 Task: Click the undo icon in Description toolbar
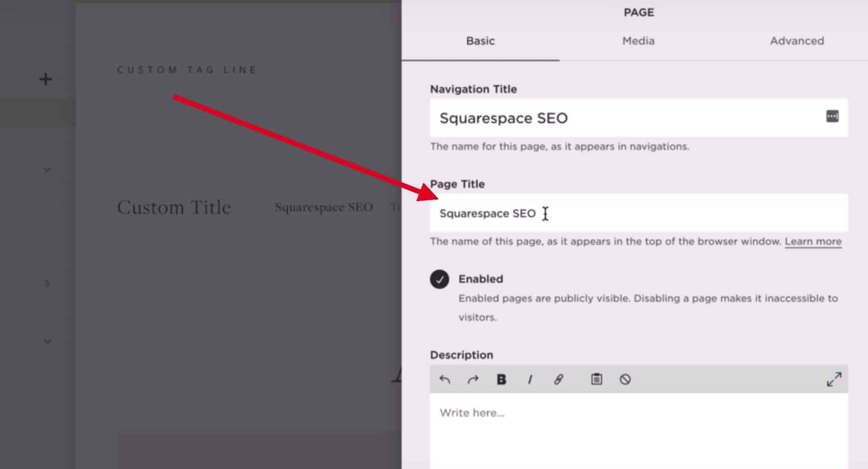click(x=444, y=380)
